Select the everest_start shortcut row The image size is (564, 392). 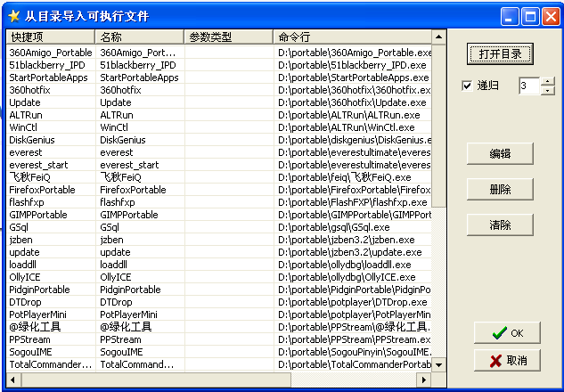tap(218, 165)
